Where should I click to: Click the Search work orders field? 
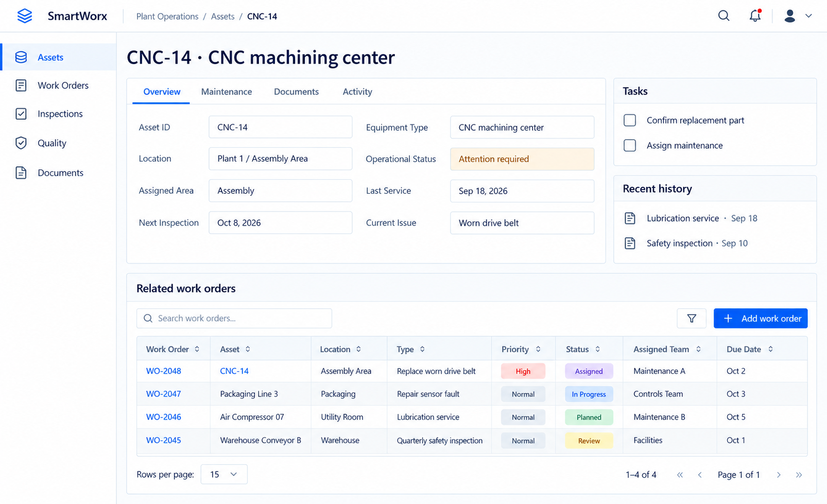pos(234,319)
